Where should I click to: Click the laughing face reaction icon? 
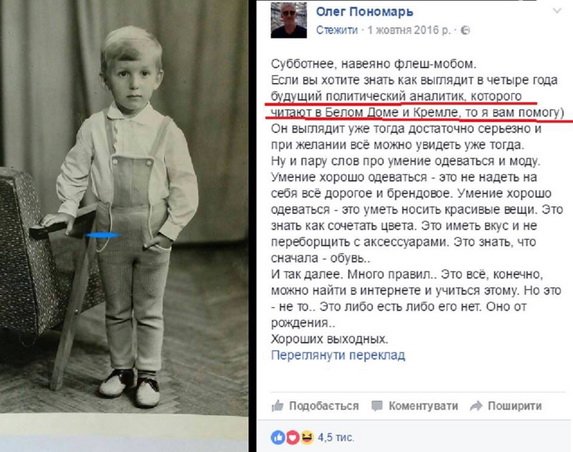click(307, 437)
